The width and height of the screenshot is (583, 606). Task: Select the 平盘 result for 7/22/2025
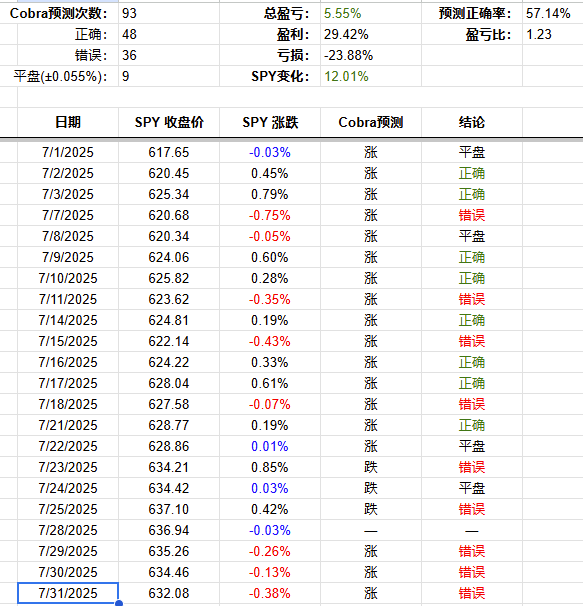click(x=472, y=446)
